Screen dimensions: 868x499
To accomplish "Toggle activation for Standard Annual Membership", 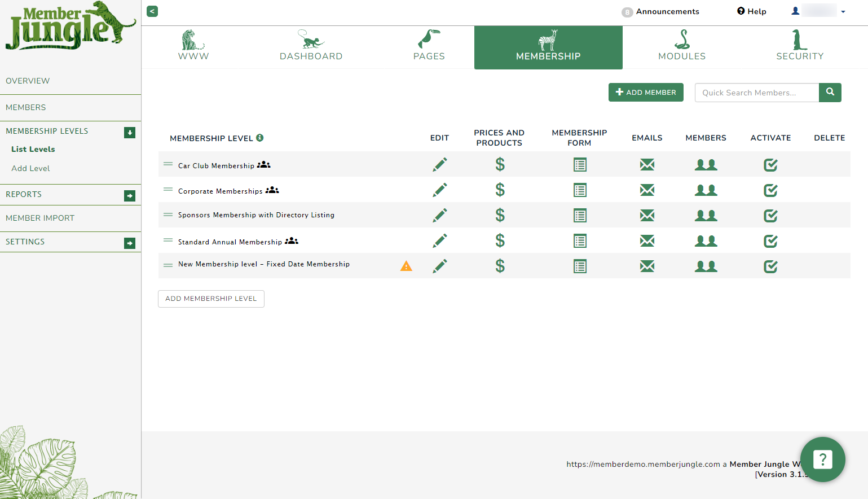I will [x=770, y=241].
